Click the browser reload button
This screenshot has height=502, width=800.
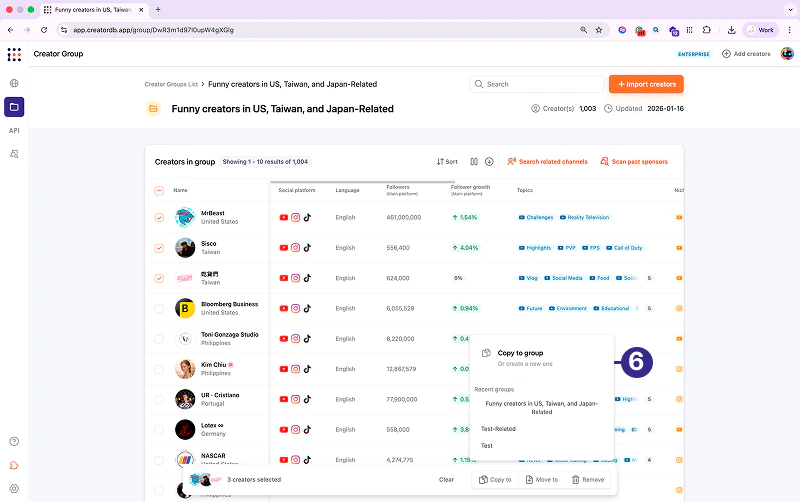[x=44, y=30]
